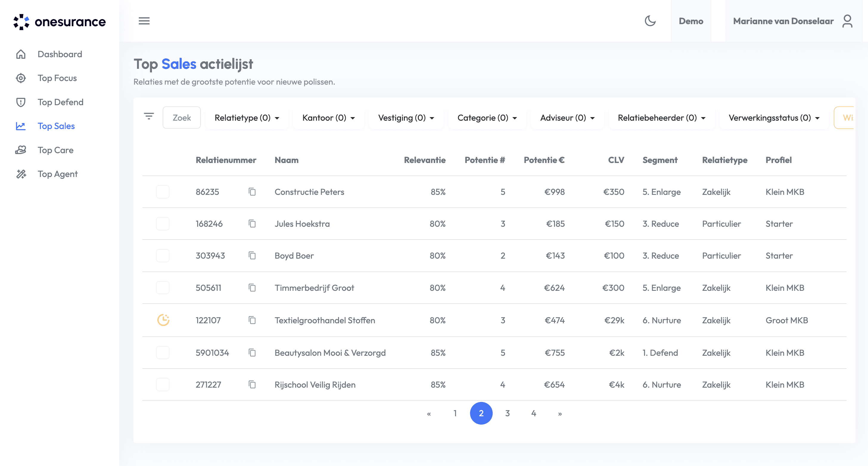868x466 pixels.
Task: Expand the Categorie filter dropdown
Action: [x=486, y=118]
